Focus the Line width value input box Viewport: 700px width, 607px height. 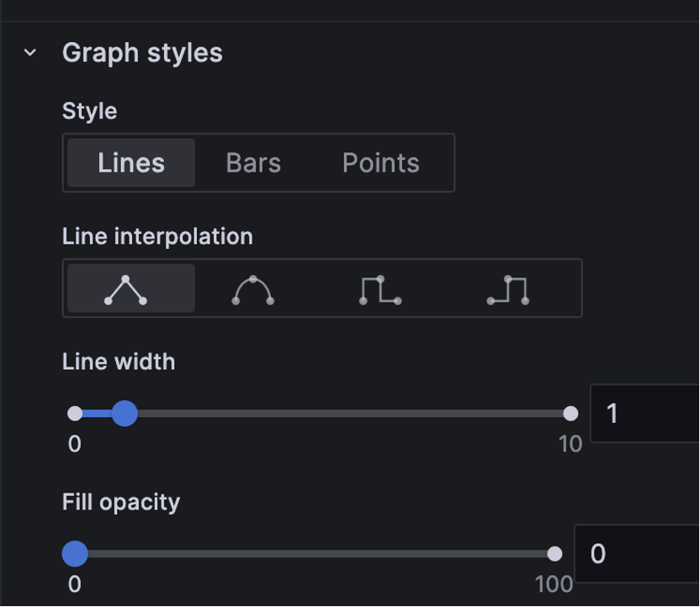pos(644,414)
